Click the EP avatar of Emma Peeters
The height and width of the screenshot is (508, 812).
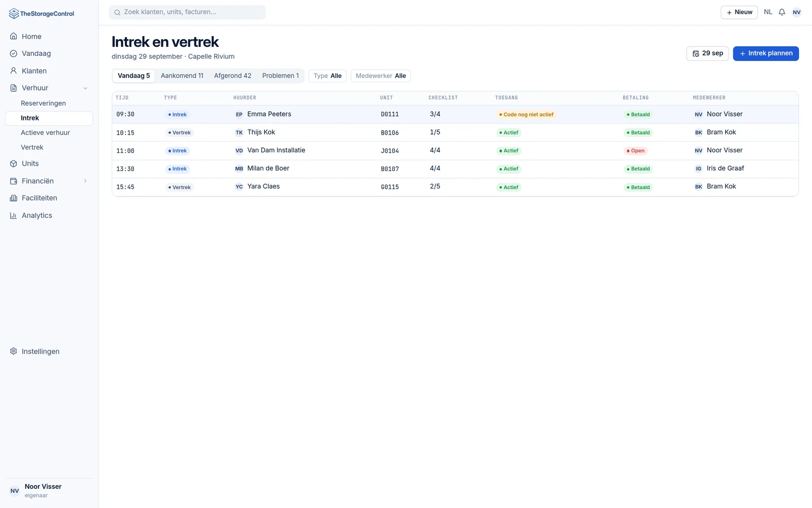pos(239,114)
